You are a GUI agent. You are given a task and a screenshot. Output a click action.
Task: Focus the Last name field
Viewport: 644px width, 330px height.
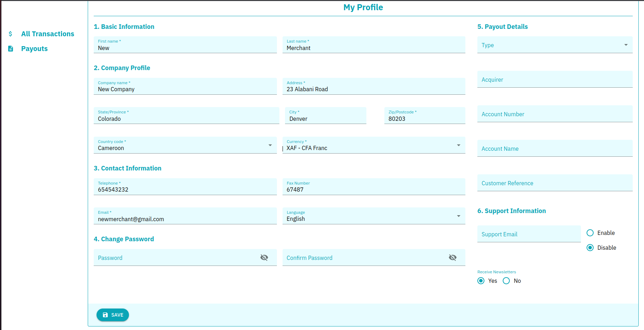click(374, 45)
